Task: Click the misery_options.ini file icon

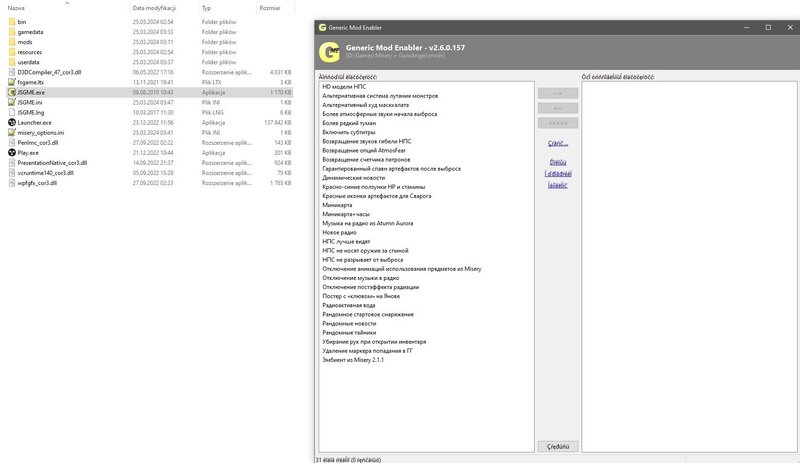Action: 11,132
